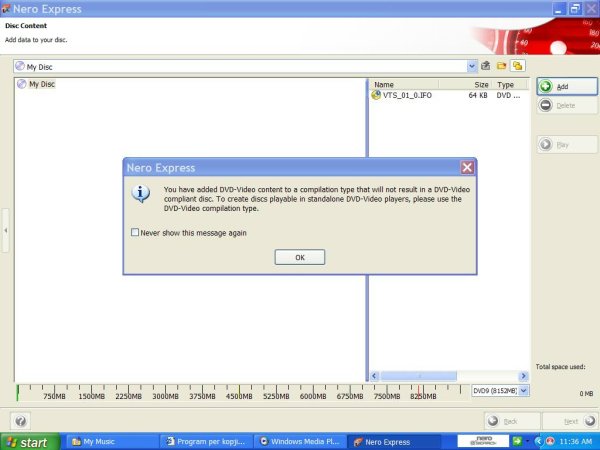Open the My Disc path dropdown
Viewport: 600px width, 450px height.
(x=472, y=66)
